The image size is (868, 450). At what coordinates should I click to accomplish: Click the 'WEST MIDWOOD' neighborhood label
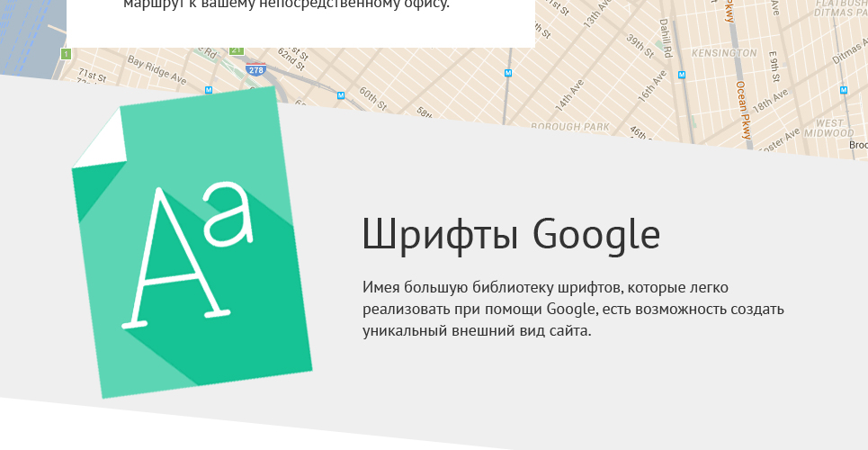(x=829, y=128)
